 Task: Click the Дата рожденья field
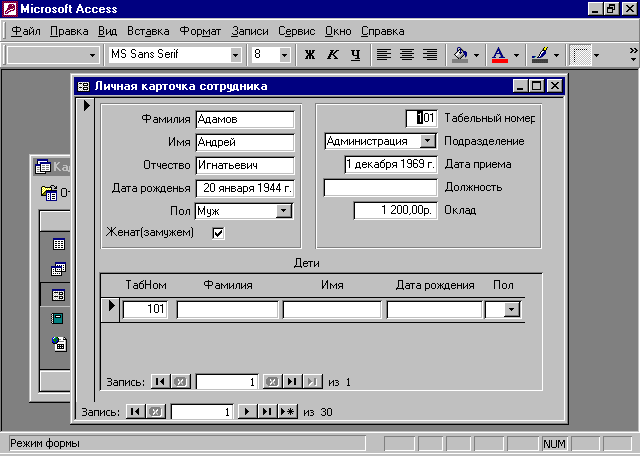[x=245, y=188]
